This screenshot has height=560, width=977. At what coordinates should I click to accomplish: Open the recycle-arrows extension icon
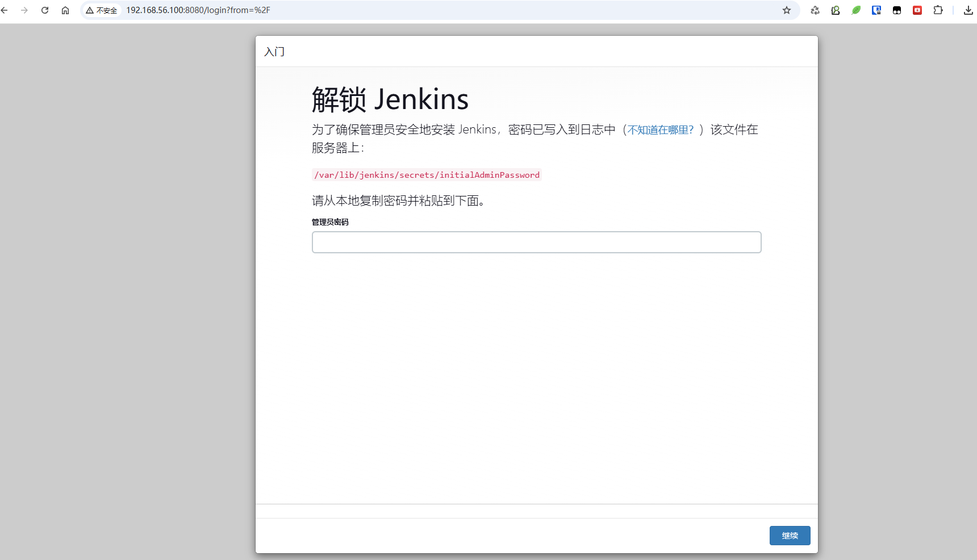click(815, 10)
